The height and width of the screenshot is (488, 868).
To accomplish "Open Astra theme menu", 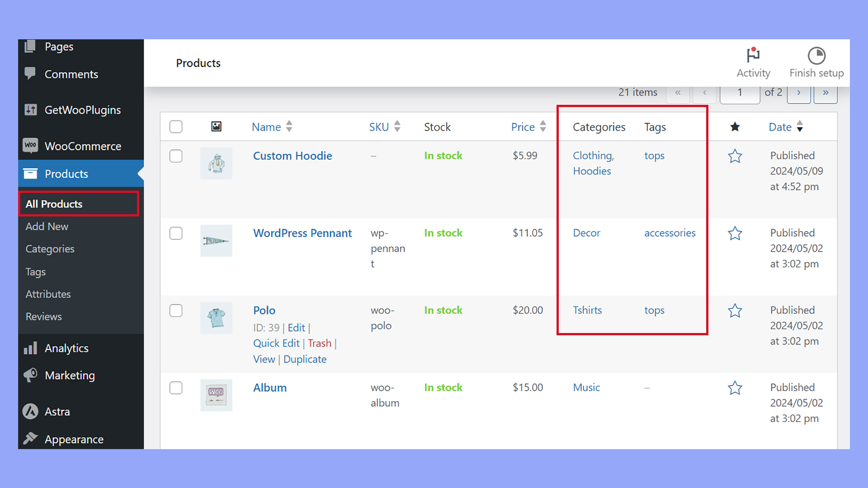I will (57, 412).
